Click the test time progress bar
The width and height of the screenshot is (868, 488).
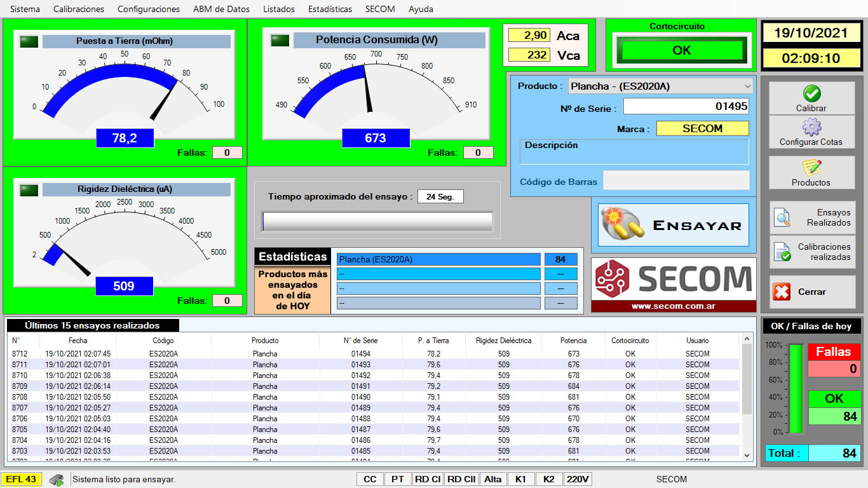click(x=377, y=221)
